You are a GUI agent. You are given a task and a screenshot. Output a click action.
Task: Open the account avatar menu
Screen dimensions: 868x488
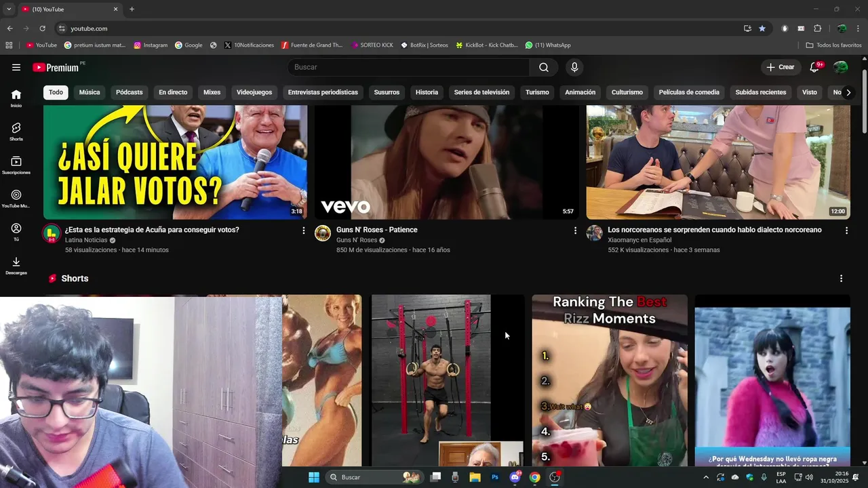point(840,67)
